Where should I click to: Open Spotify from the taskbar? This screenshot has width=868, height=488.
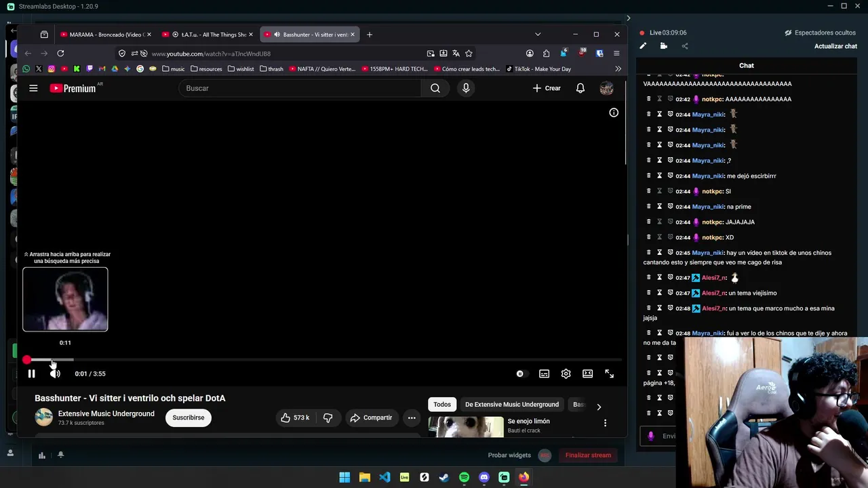[x=464, y=477]
